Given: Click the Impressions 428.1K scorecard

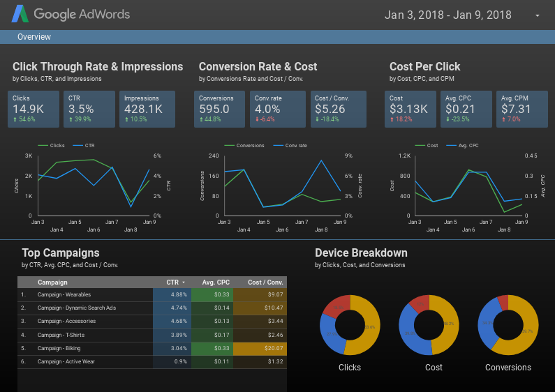Looking at the screenshot, I should coord(147,109).
